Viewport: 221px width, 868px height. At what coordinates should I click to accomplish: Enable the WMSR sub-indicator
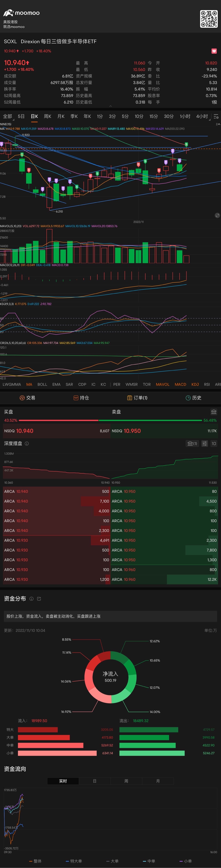132,384
